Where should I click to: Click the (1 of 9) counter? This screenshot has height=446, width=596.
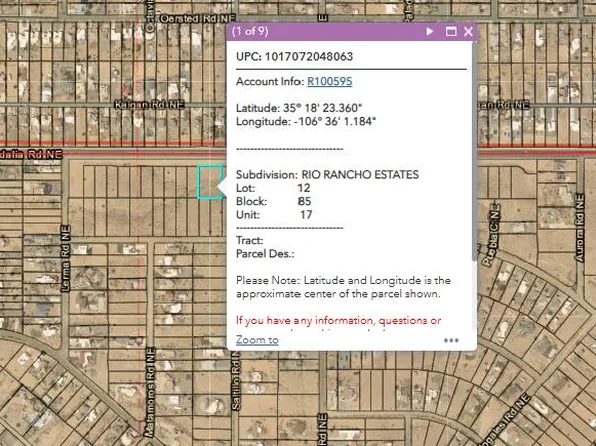[250, 31]
